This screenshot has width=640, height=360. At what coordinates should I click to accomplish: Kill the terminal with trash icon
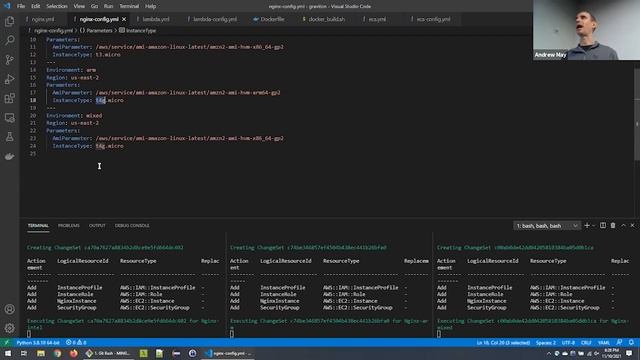pos(613,225)
